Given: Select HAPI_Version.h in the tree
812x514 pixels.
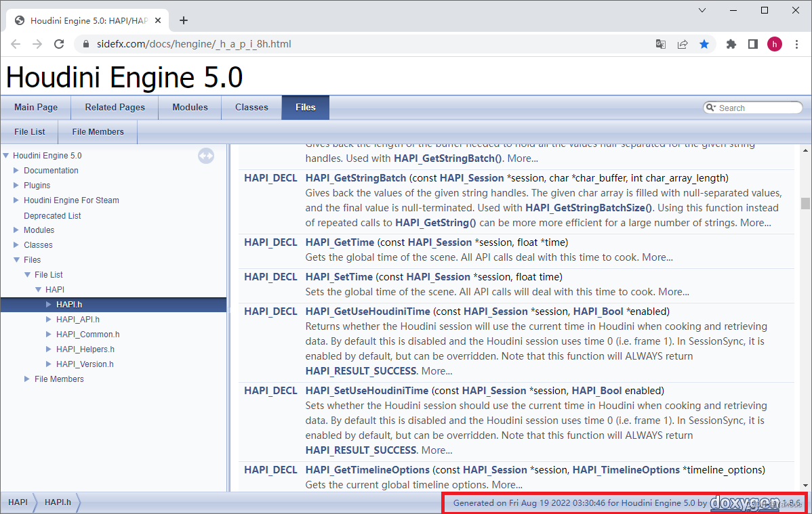Looking at the screenshot, I should (85, 364).
